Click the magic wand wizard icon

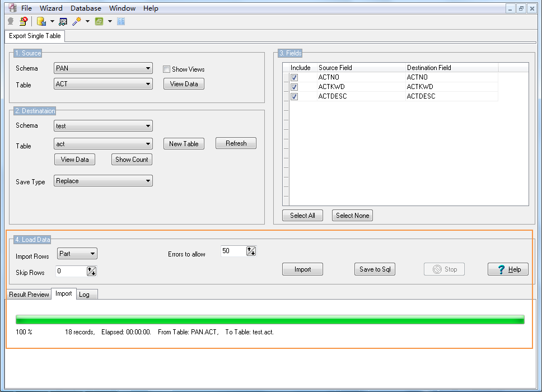(x=77, y=21)
